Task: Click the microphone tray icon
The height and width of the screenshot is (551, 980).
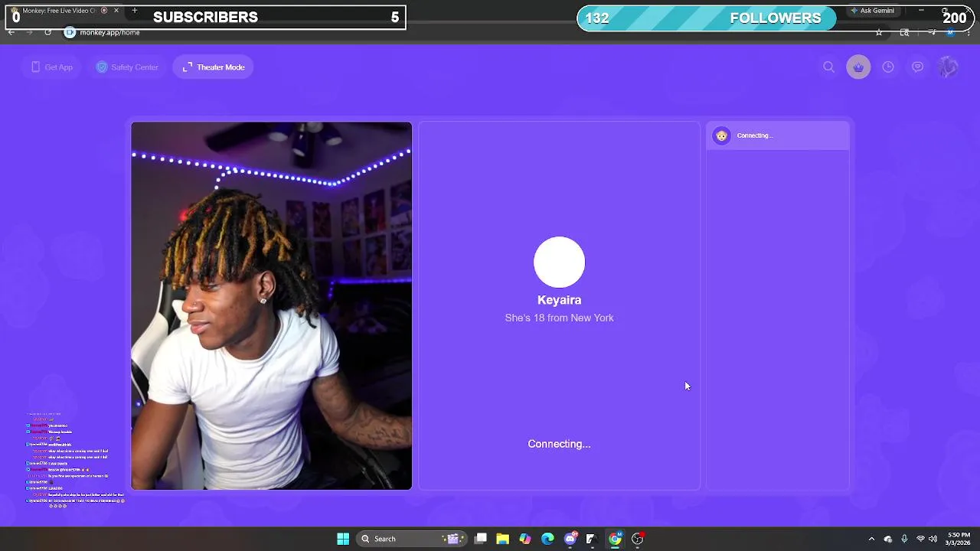Action: (x=904, y=539)
